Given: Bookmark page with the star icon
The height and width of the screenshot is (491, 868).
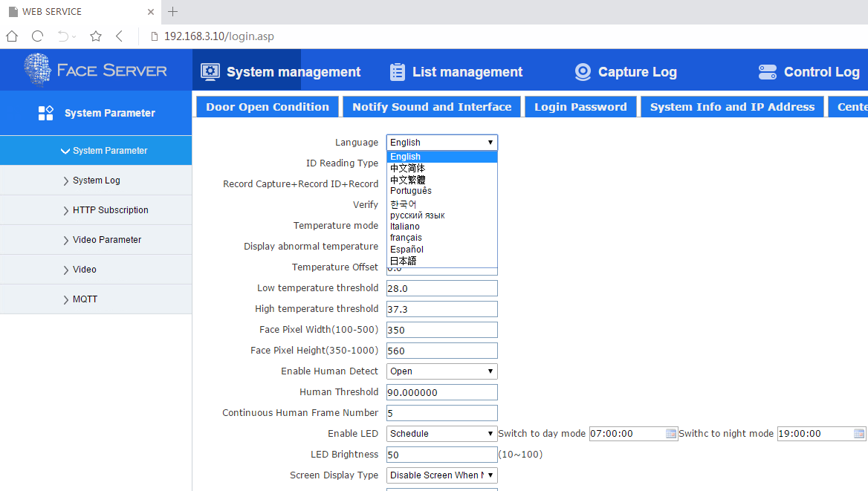Looking at the screenshot, I should 96,36.
